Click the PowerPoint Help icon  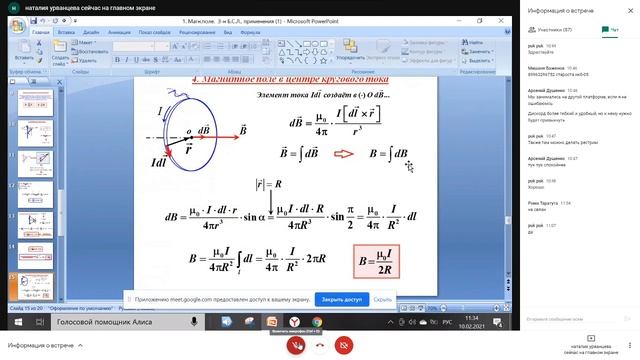507,31
